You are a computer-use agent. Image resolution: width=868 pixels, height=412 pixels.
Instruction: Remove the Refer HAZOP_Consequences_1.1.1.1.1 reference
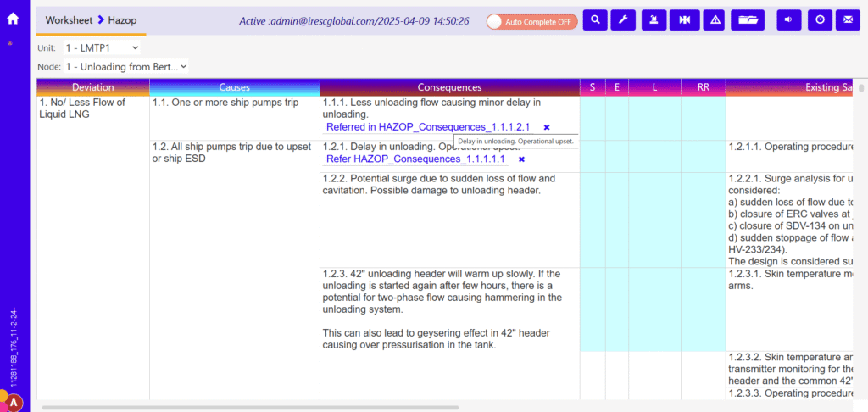[x=521, y=159]
